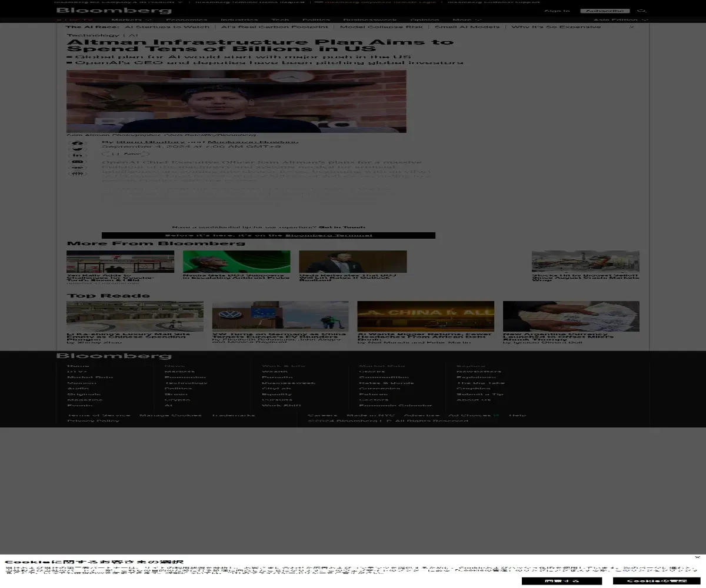Share article via the email icon
The height and width of the screenshot is (588, 706).
(78, 161)
